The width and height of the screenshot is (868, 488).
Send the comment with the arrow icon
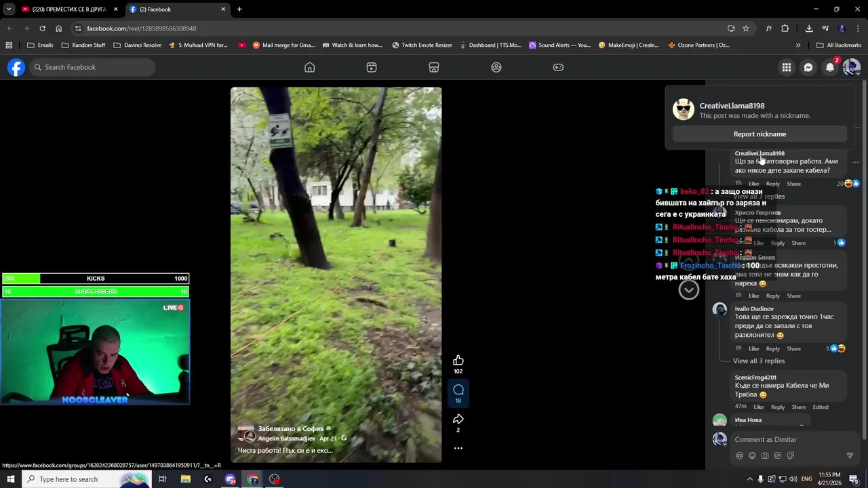[850, 455]
